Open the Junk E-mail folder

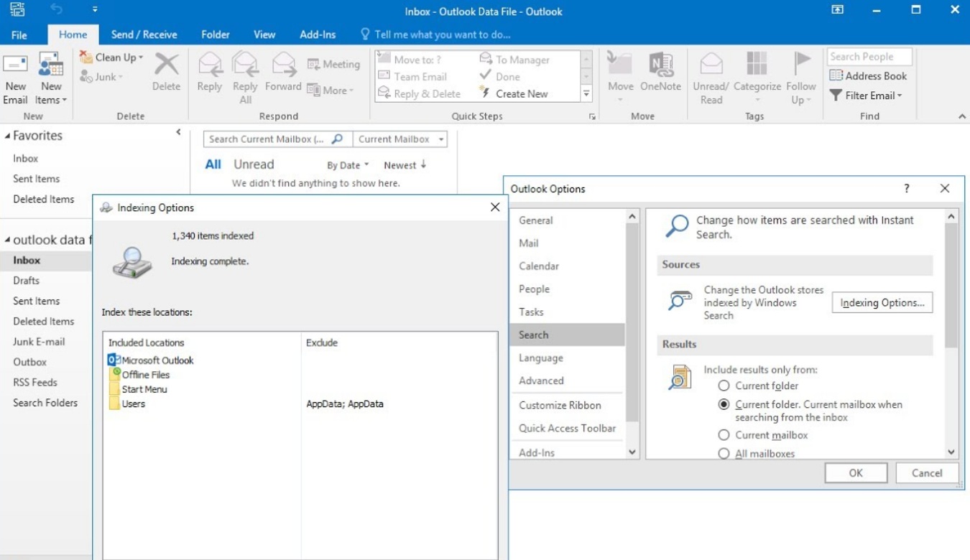coord(39,342)
